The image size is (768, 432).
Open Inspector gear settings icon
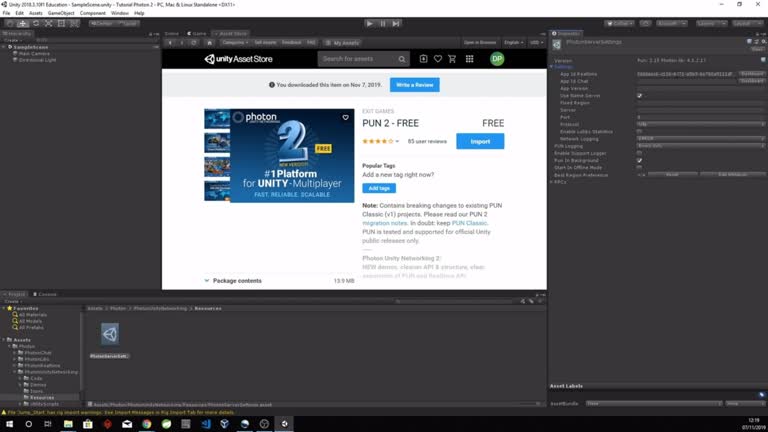coord(763,42)
